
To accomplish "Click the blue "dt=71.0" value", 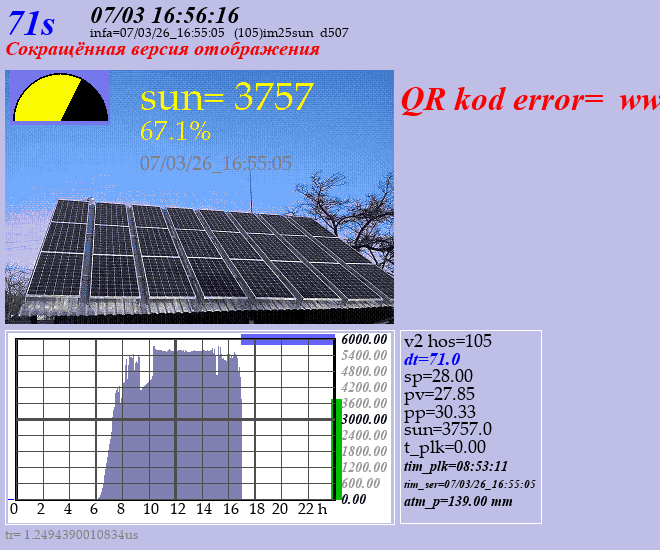I will pos(432,359).
